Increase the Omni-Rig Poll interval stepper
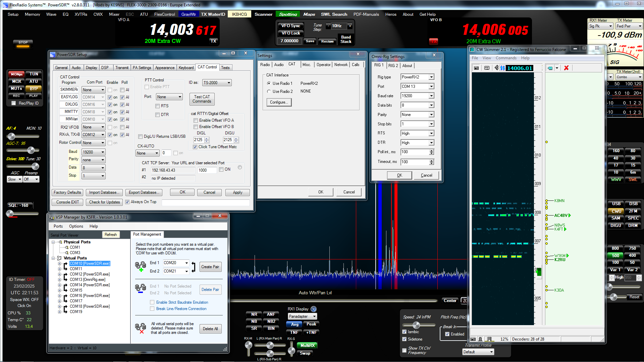This screenshot has height=362, width=644. point(431,150)
